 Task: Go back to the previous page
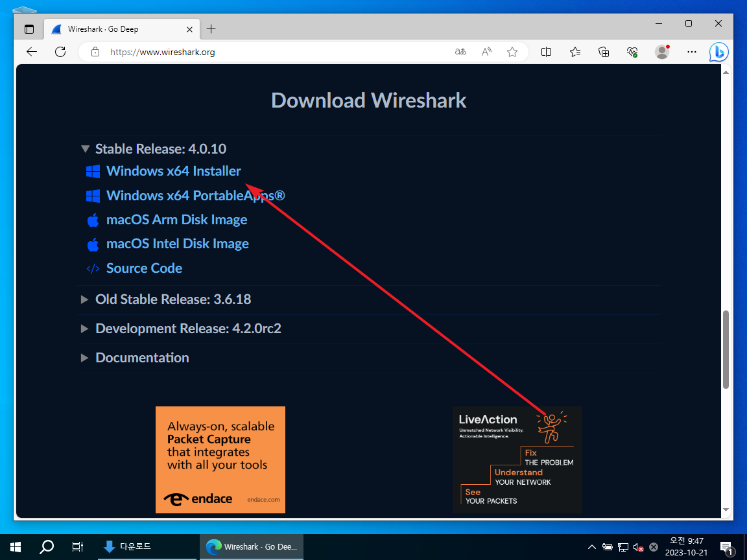[32, 52]
